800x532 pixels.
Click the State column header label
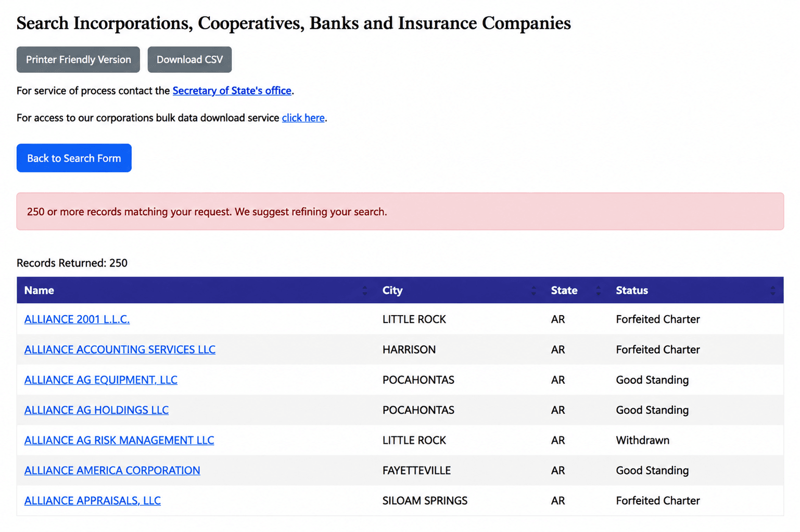tap(564, 290)
